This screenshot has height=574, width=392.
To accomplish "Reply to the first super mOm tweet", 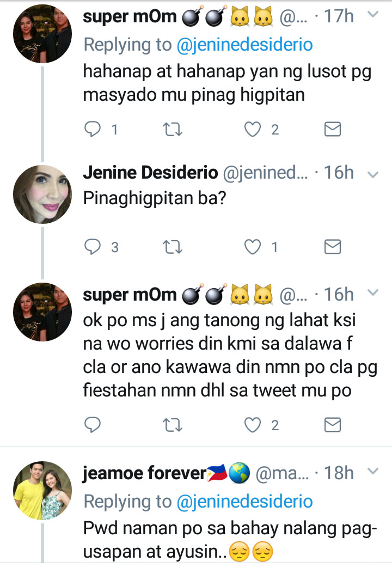I will (x=94, y=129).
